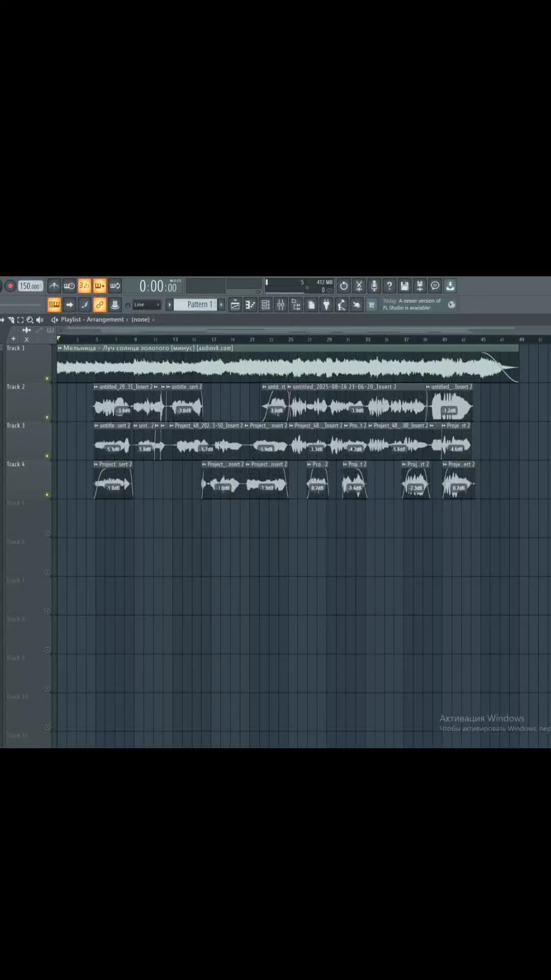Mute Track 2 with its green LED
This screenshot has height=980, width=551.
point(47,418)
